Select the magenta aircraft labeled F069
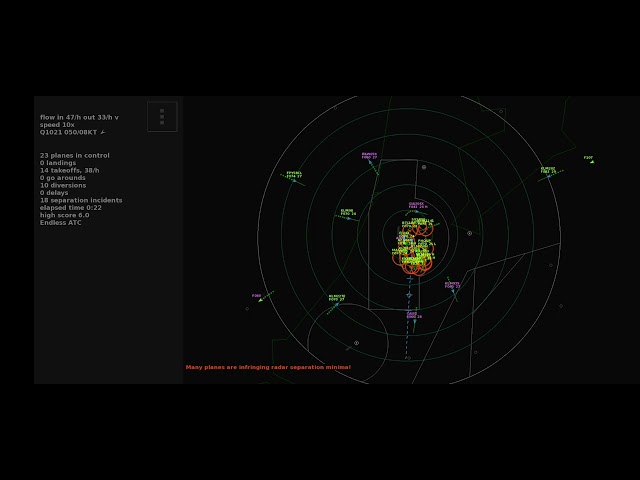 point(260,300)
